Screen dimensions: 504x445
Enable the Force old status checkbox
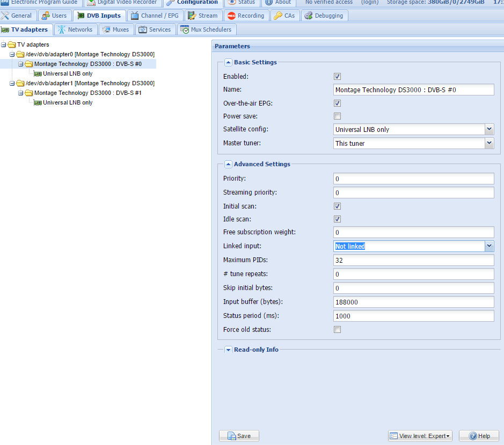(337, 329)
